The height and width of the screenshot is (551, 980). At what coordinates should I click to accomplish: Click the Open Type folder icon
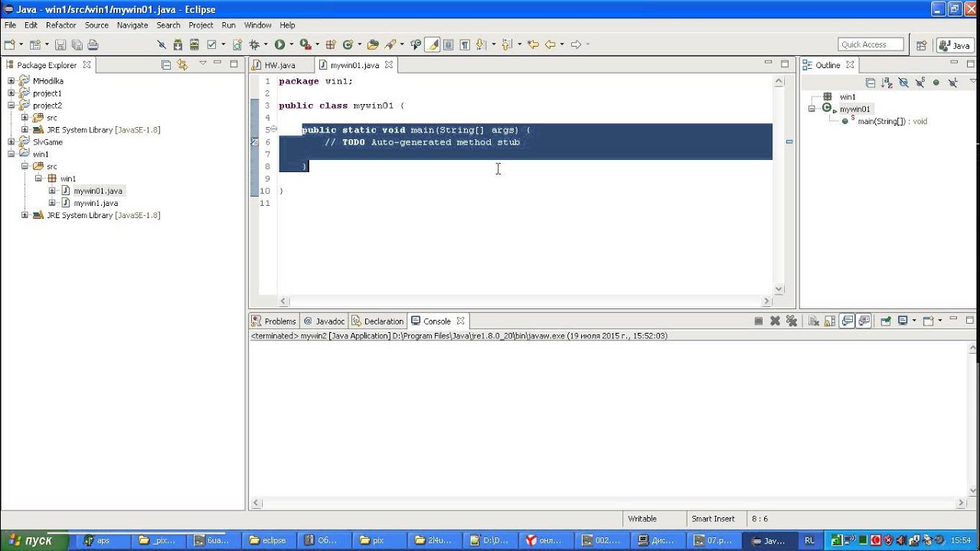[373, 45]
